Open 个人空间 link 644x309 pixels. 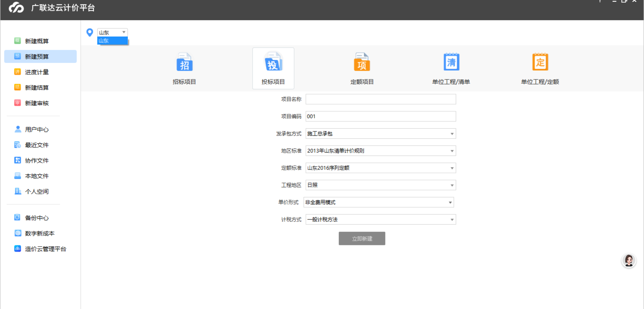[37, 191]
